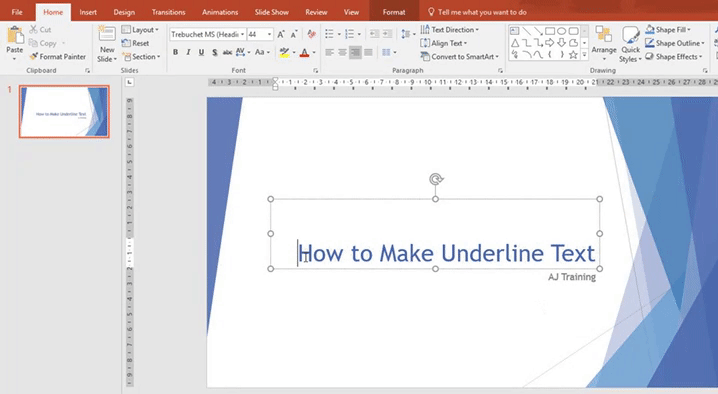Image resolution: width=718 pixels, height=394 pixels.
Task: Select the Format Painter tool
Action: [58, 57]
